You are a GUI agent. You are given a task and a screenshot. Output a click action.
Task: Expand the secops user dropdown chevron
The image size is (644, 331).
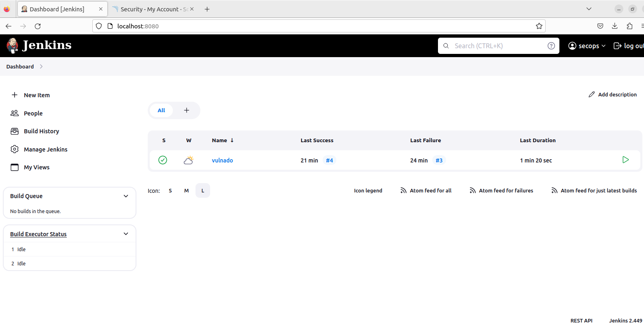[x=604, y=46]
